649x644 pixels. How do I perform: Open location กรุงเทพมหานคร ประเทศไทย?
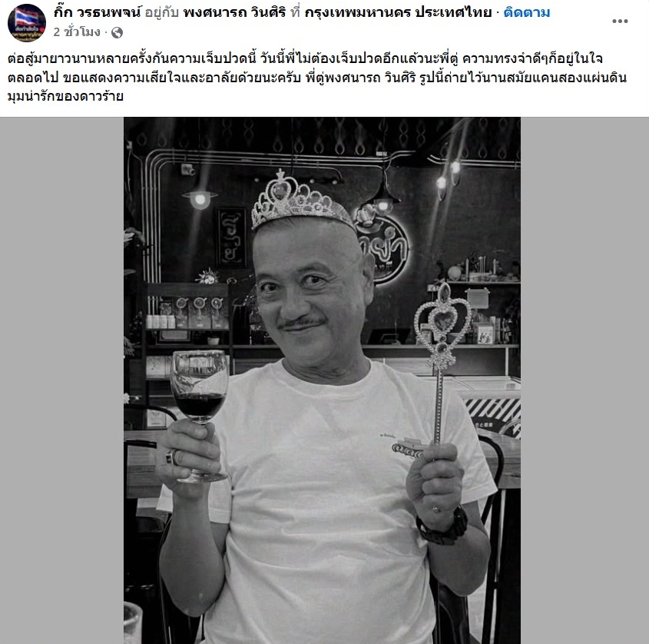tap(398, 12)
